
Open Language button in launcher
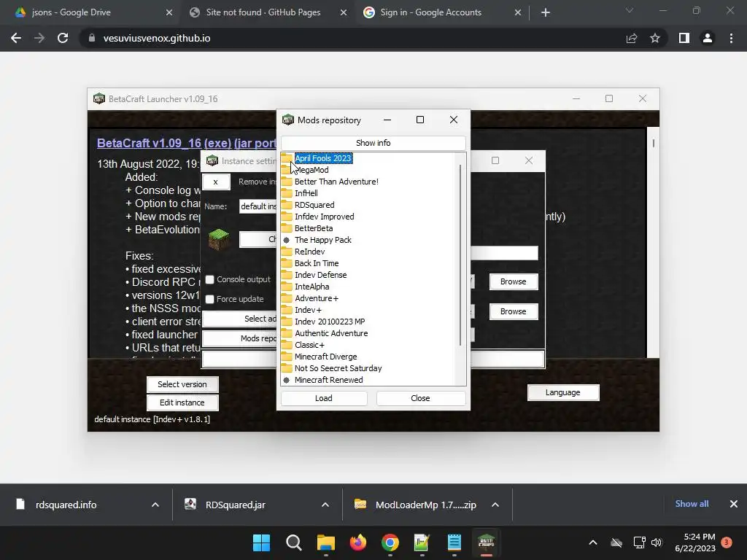[563, 392]
